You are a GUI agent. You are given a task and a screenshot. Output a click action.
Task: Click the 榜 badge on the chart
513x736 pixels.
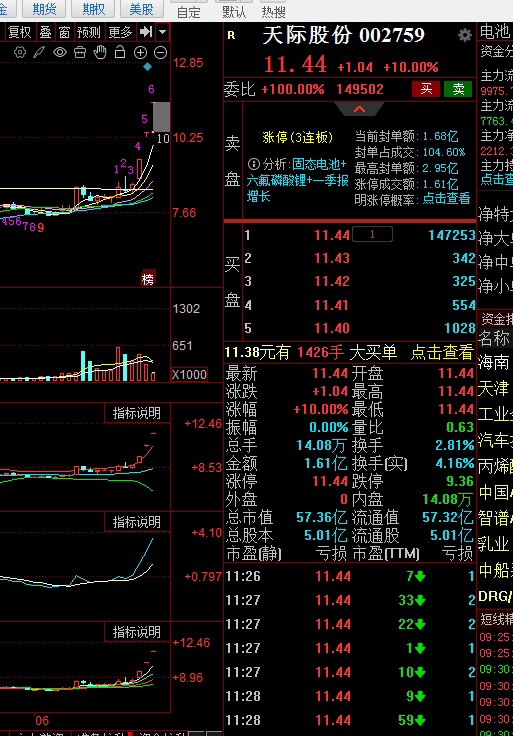point(148,279)
